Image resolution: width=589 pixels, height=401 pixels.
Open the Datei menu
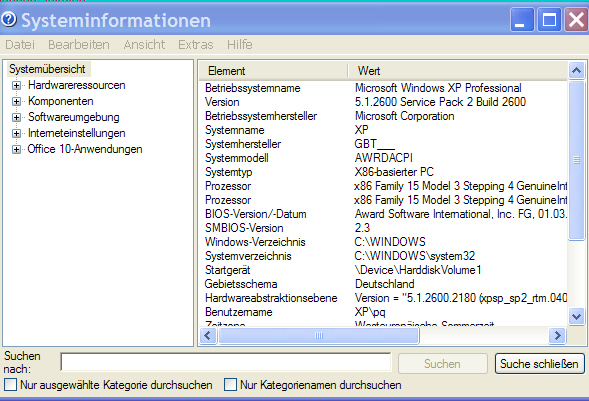20,45
